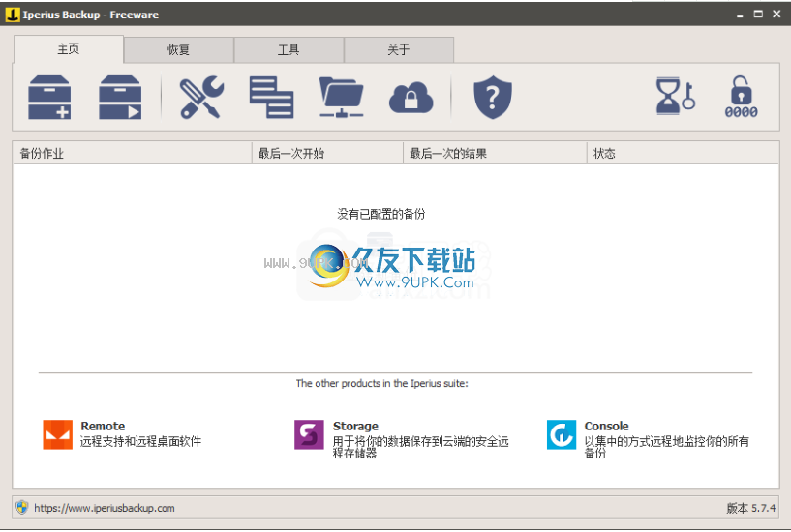Viewport: 791px width, 532px height.
Task: Minimize the Iperius Backup window
Action: 740,15
